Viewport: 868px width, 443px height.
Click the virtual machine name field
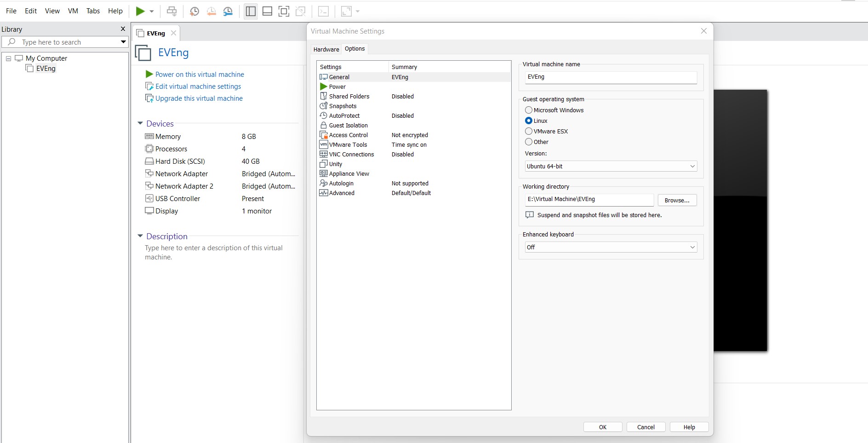click(611, 77)
